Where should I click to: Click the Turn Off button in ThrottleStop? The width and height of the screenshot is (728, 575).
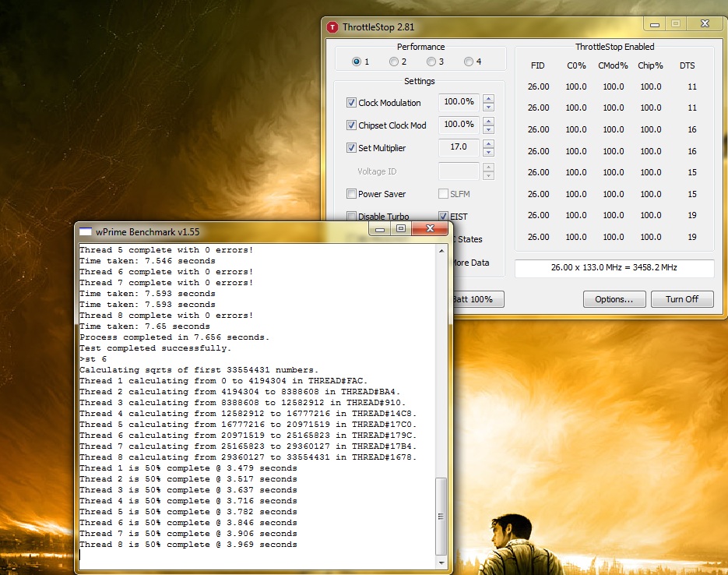[x=682, y=299]
